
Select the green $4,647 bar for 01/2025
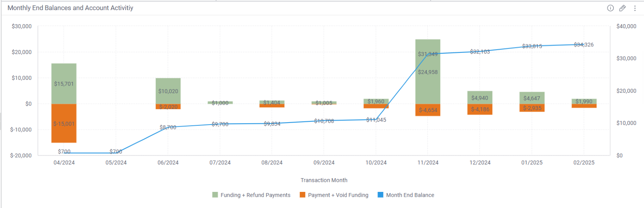point(532,98)
